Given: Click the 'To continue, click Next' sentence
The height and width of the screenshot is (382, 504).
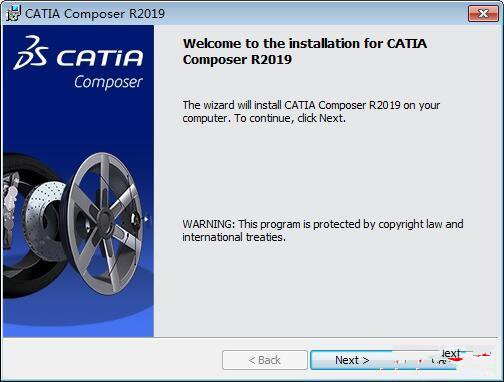Looking at the screenshot, I should tap(290, 118).
